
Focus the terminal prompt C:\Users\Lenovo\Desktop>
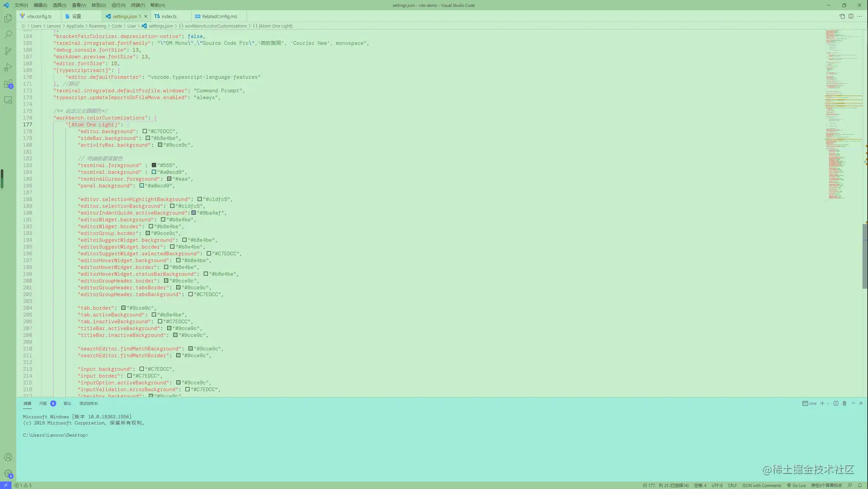coord(56,436)
